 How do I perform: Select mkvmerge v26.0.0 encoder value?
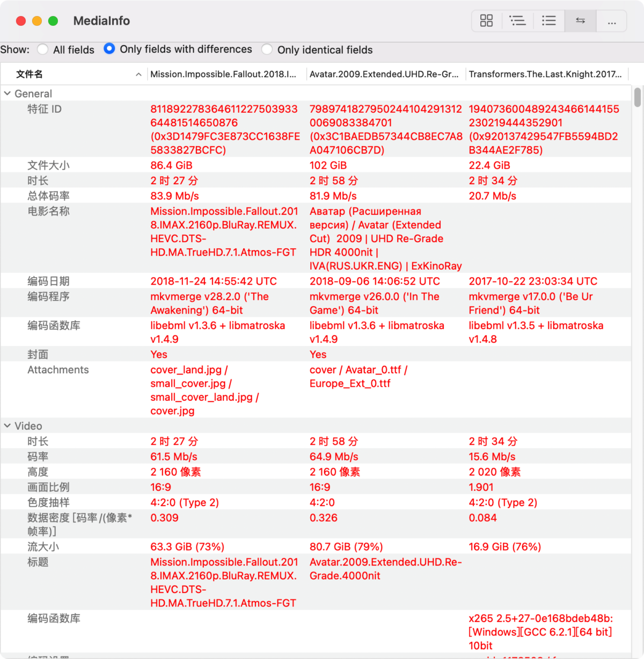[x=375, y=303]
